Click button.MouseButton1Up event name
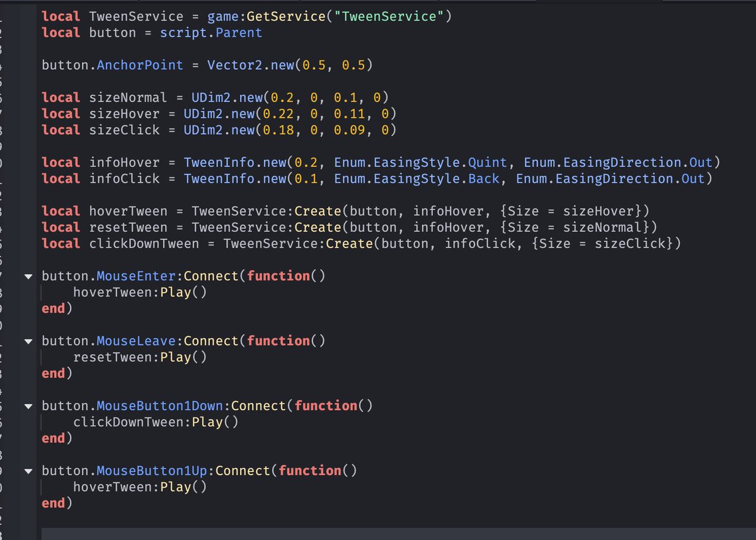756x540 pixels. (x=152, y=471)
